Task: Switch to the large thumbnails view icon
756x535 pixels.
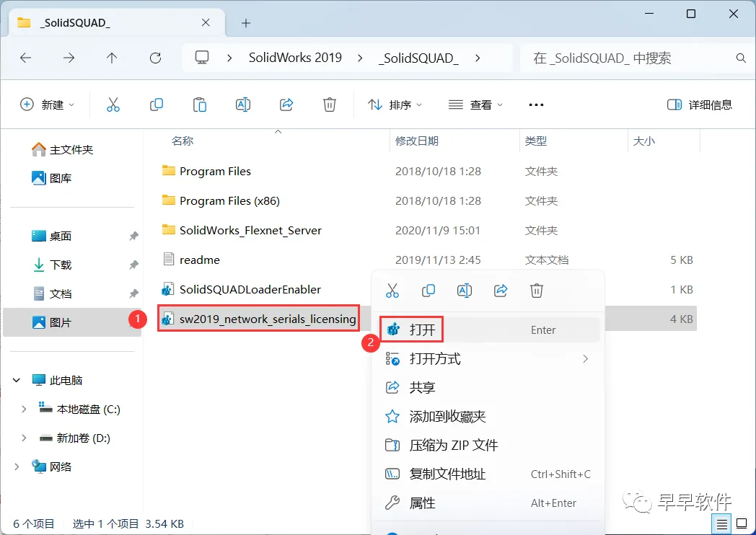Action: 742,524
